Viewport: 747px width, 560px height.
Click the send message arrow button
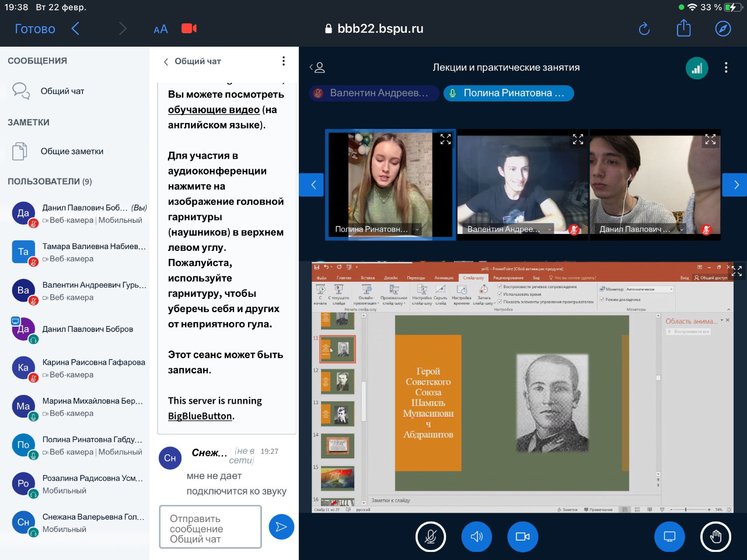click(281, 527)
